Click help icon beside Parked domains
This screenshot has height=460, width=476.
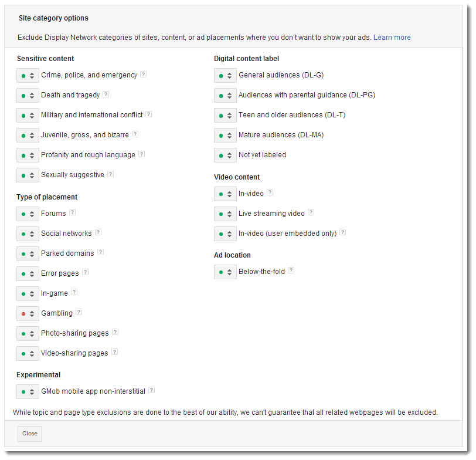[100, 253]
